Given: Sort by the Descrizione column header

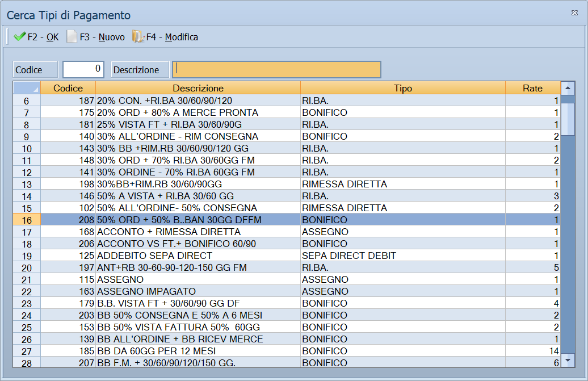Looking at the screenshot, I should coord(198,88).
